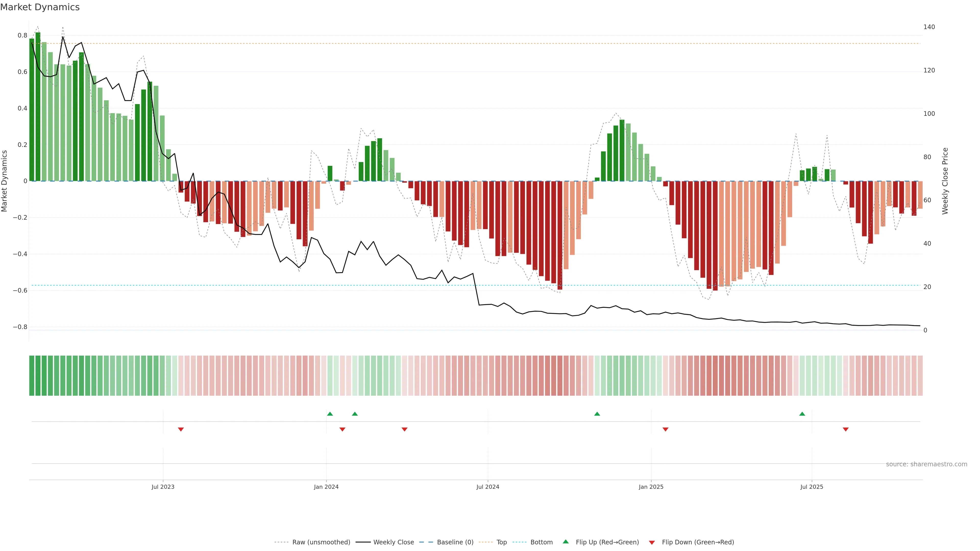Screen dimensions: 980x551
Task: Click the Flip Up marker before Jan 2025
Action: click(x=597, y=414)
